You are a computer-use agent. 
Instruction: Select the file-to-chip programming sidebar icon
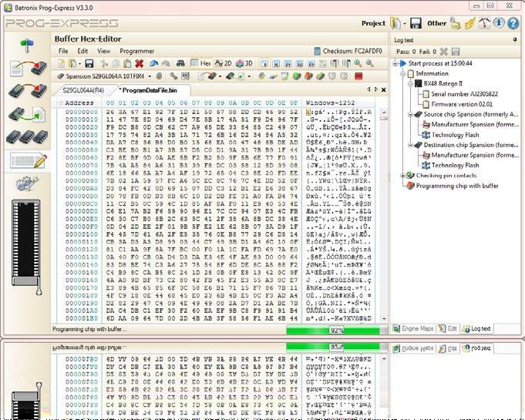pyautogui.click(x=28, y=69)
